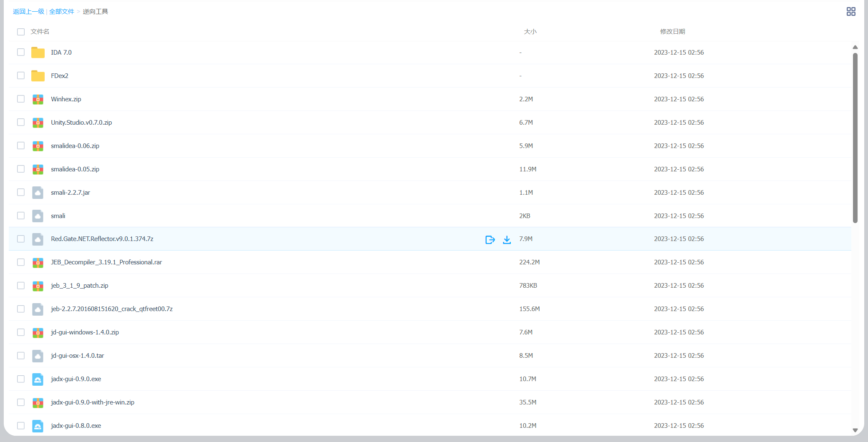Click the 11.9M size value

click(528, 169)
